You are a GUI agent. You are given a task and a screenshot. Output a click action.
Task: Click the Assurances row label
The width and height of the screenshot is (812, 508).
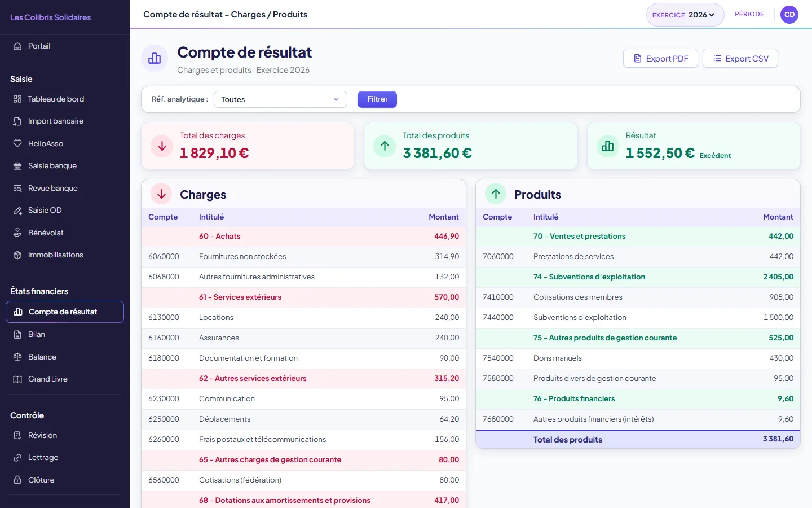click(219, 338)
